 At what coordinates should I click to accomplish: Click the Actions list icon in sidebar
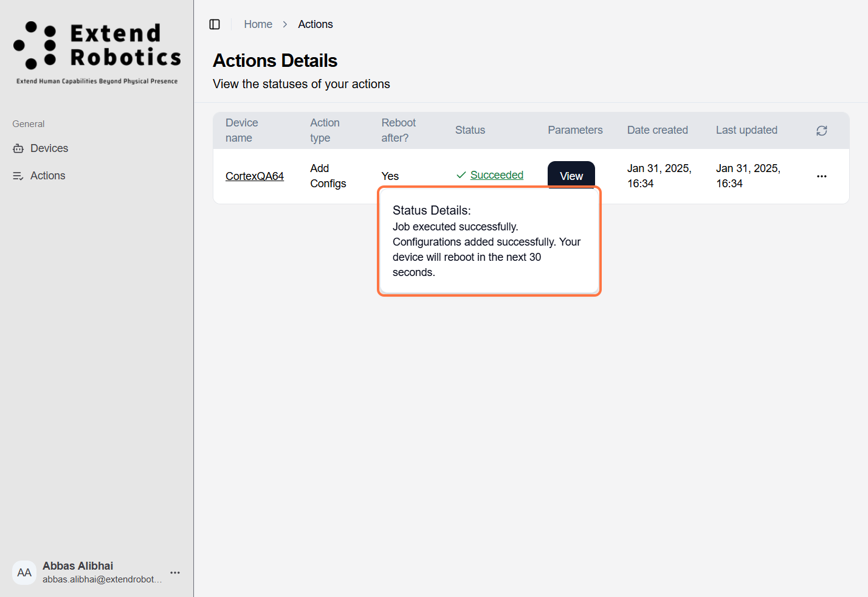coord(18,176)
